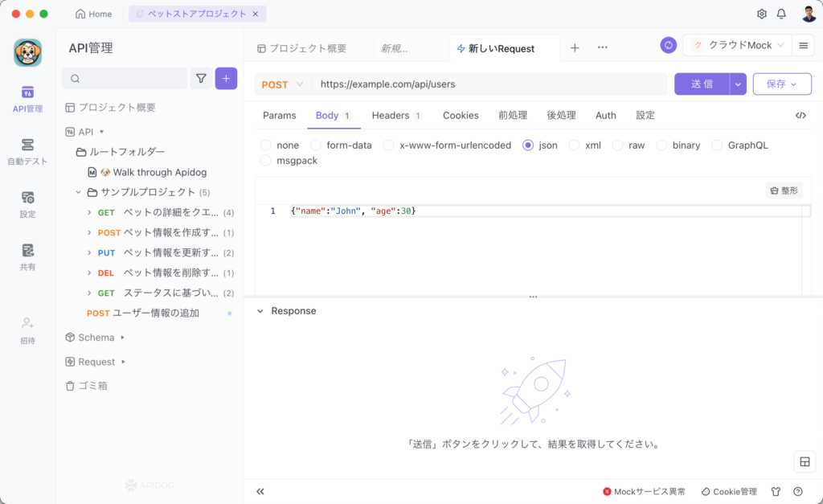The width and height of the screenshot is (823, 504).
Task: Toggle the response panel layout icon
Action: pos(804,461)
